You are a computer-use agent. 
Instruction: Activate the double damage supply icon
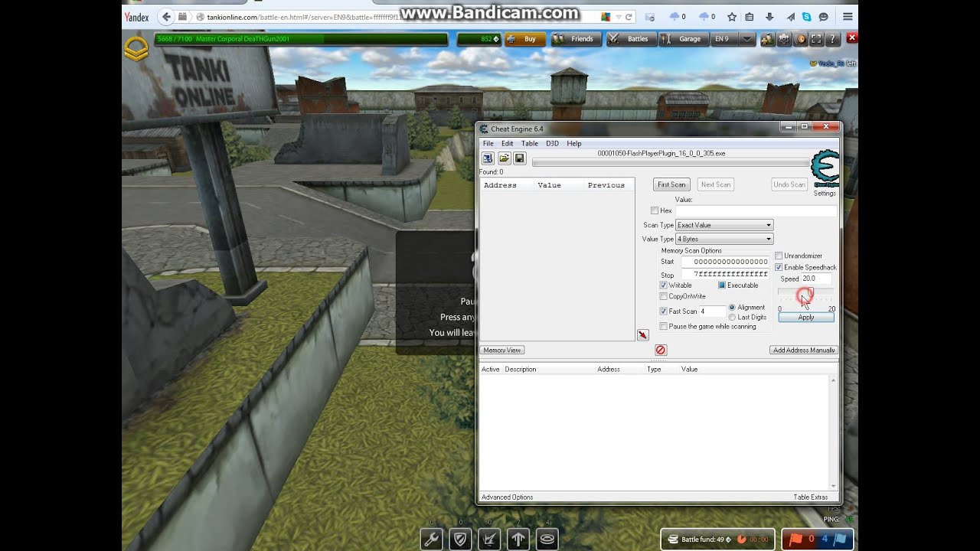click(x=489, y=539)
